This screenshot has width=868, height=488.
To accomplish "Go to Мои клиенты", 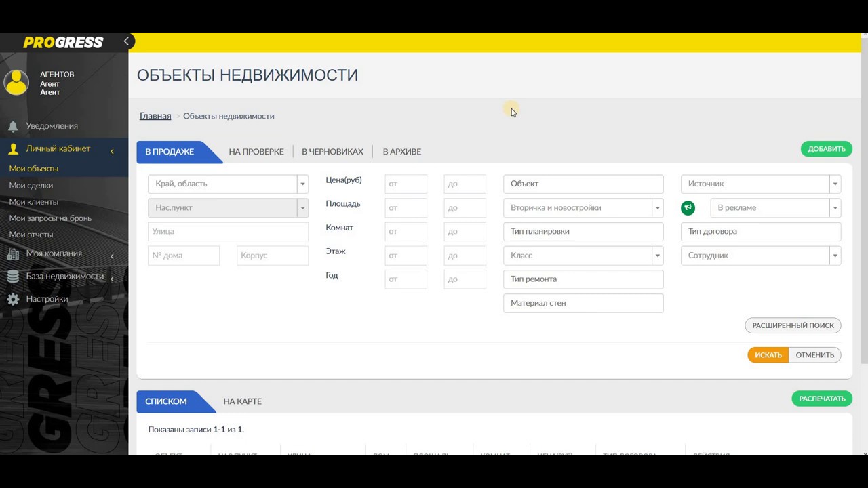I will pos(33,201).
